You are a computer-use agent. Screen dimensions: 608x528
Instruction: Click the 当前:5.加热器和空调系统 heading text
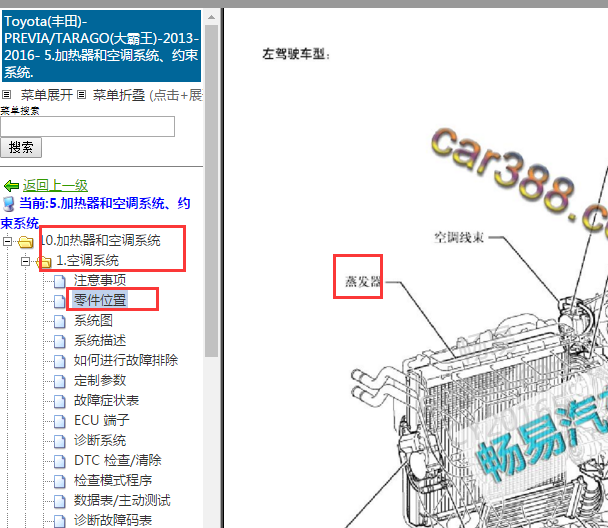click(x=95, y=213)
